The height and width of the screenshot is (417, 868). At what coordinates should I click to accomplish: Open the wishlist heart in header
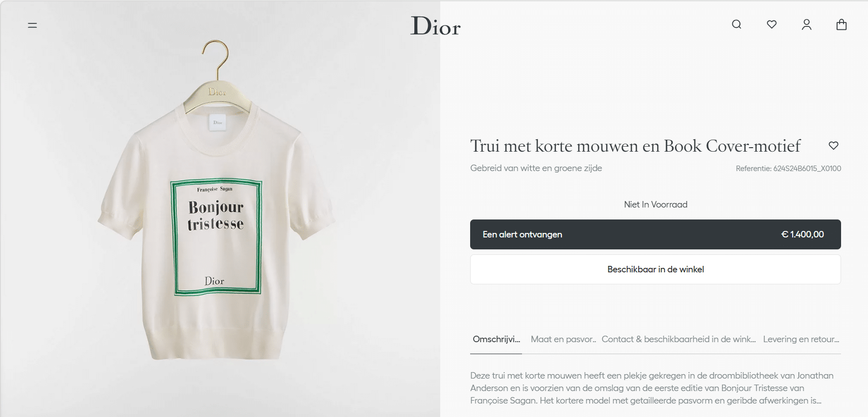pyautogui.click(x=772, y=24)
